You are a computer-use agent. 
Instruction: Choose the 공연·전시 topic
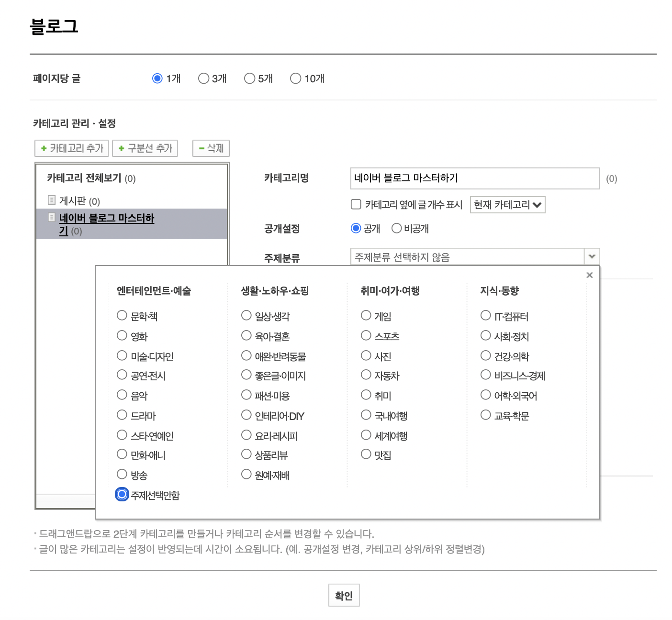122,375
